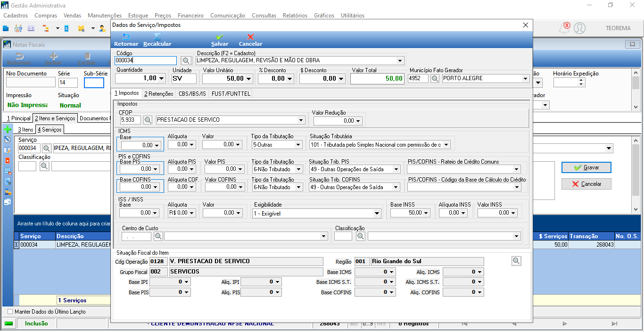Expand the Descrição service dropdown
The width and height of the screenshot is (644, 332).
tap(400, 60)
